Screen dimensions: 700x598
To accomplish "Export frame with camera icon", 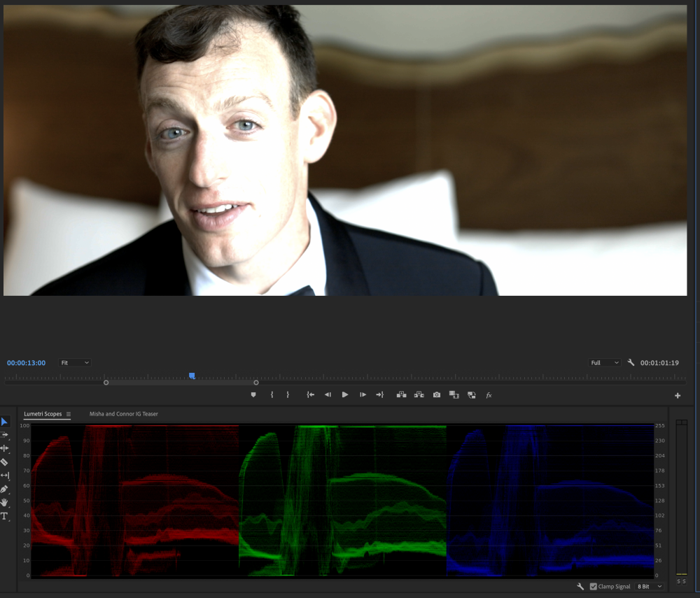I will pos(437,395).
